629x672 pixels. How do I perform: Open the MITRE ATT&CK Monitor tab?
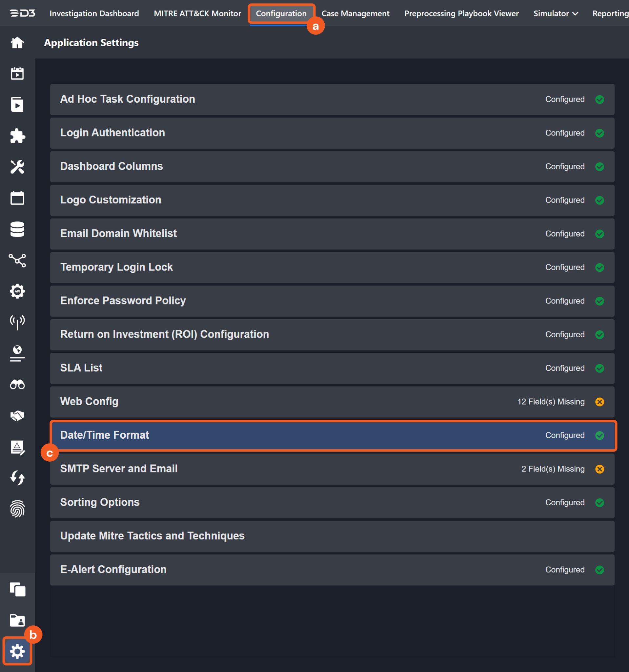197,13
